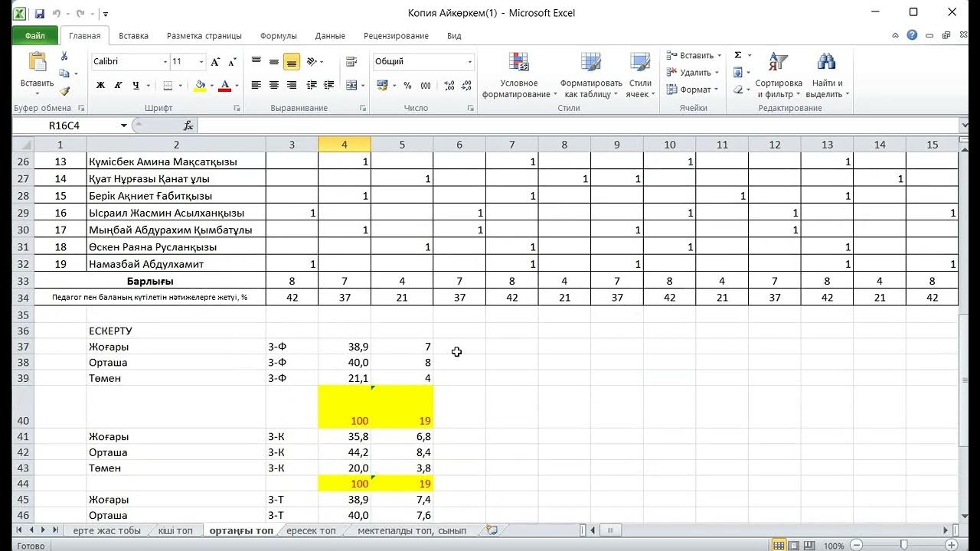The width and height of the screenshot is (980, 551).
Task: Toggle Underline (Ч) formatting
Action: tap(136, 86)
